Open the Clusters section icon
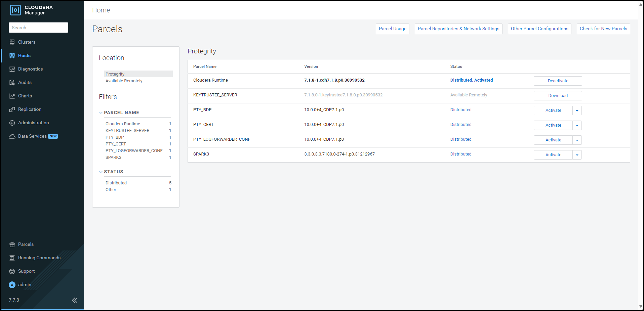Screen dimensions: 644x311 pos(12,42)
